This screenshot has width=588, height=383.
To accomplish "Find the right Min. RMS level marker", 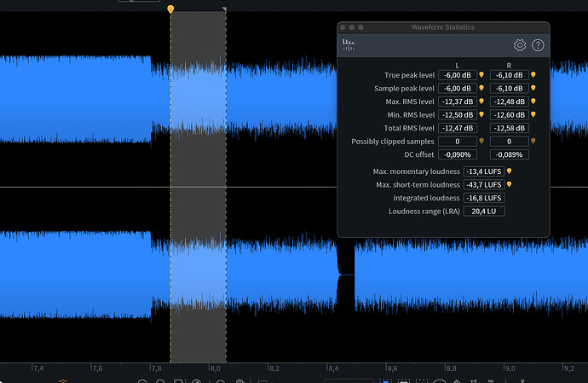I will click(x=533, y=114).
